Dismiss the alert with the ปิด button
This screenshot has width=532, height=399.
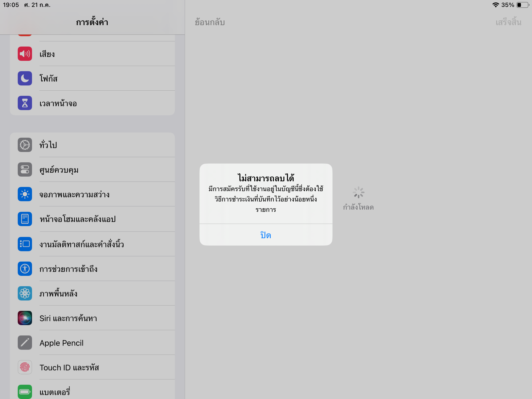pos(266,235)
